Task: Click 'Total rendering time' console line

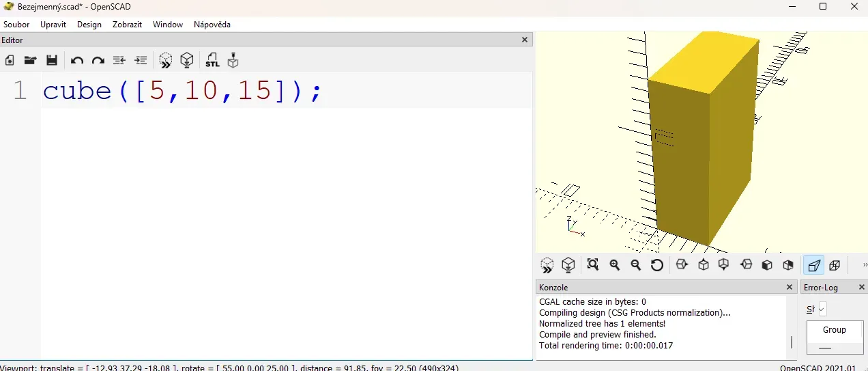Action: click(606, 346)
